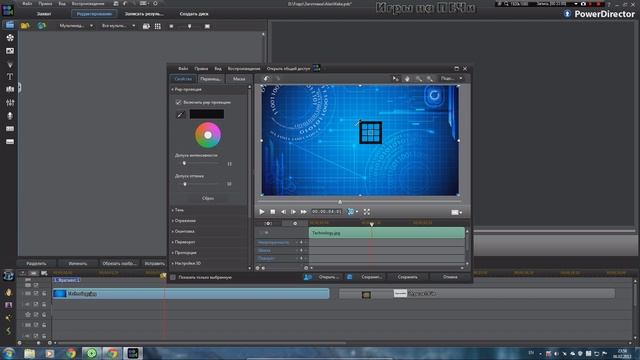Open the Все мульти... filter dropdown

coord(118,26)
